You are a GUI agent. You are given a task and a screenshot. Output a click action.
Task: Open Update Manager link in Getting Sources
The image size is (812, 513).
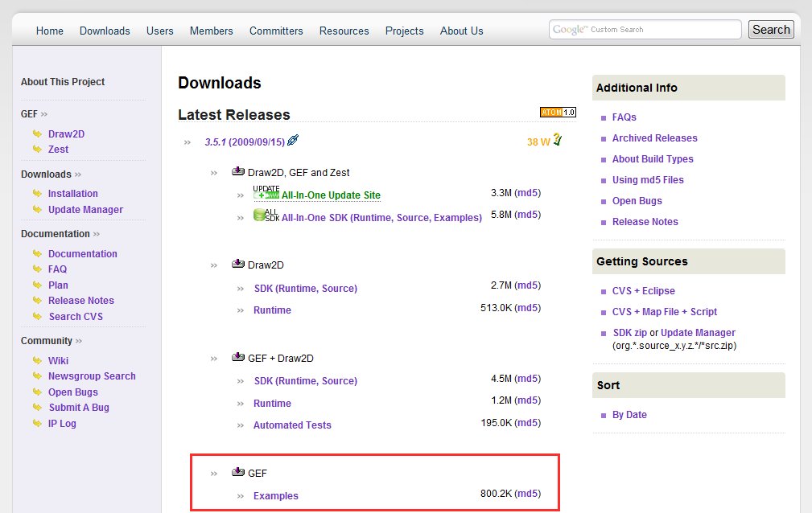pos(698,333)
